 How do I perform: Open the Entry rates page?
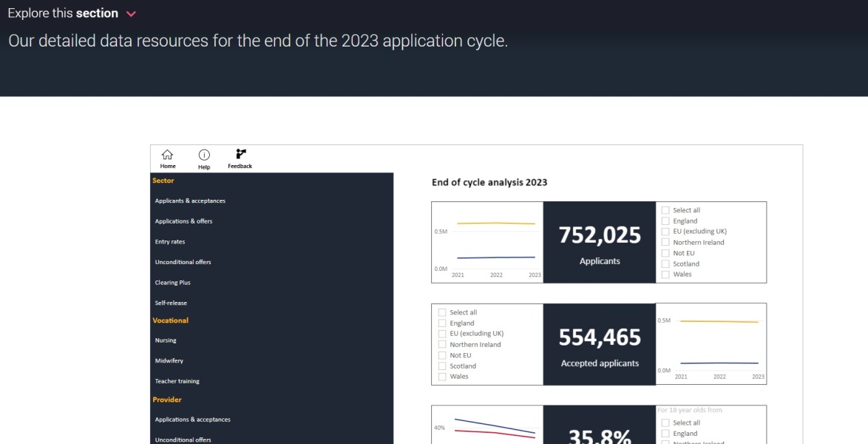(x=170, y=242)
